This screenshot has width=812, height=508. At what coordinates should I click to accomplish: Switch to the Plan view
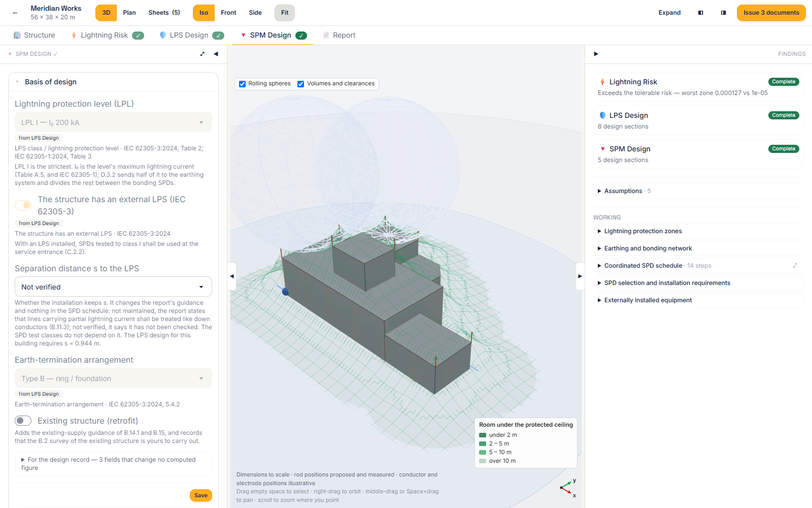tap(129, 13)
